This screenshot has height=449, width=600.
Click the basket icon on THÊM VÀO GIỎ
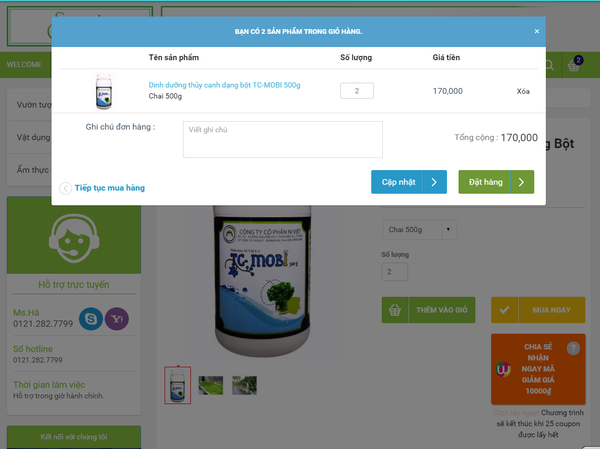tap(395, 310)
